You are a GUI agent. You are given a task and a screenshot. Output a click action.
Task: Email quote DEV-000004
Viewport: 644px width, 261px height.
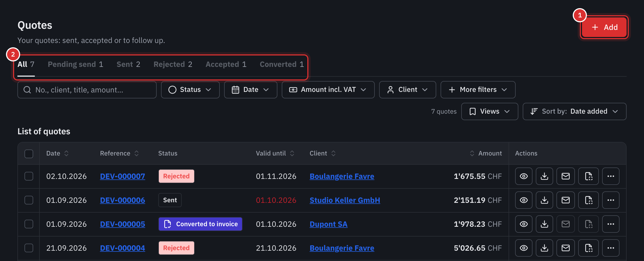tap(565, 248)
